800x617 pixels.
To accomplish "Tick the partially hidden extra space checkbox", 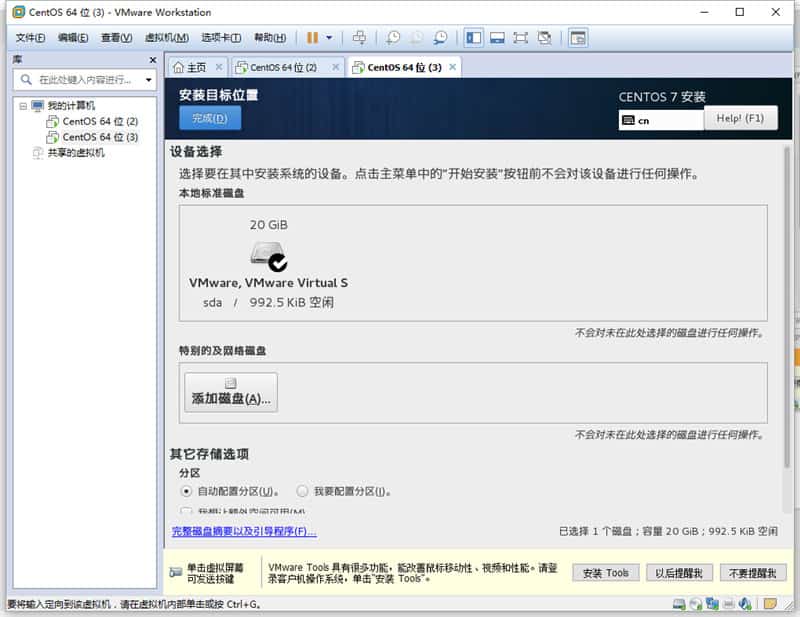I will tap(186, 512).
